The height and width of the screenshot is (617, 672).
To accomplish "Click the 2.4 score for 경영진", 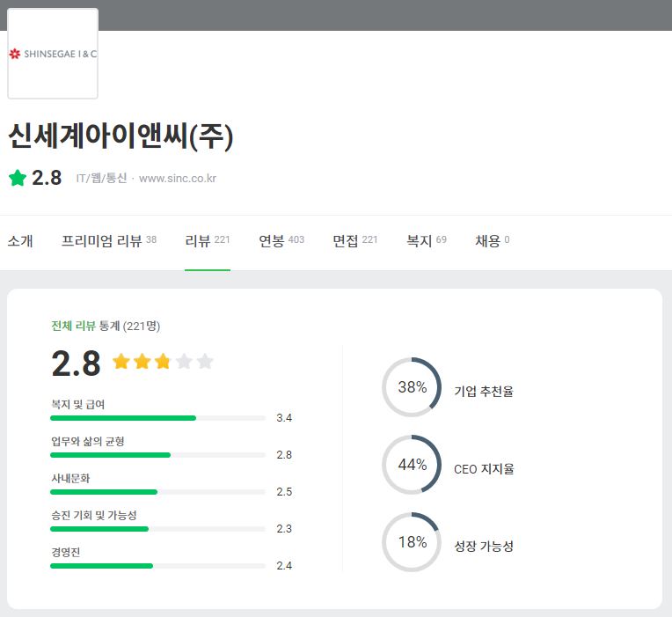I will 284,566.
